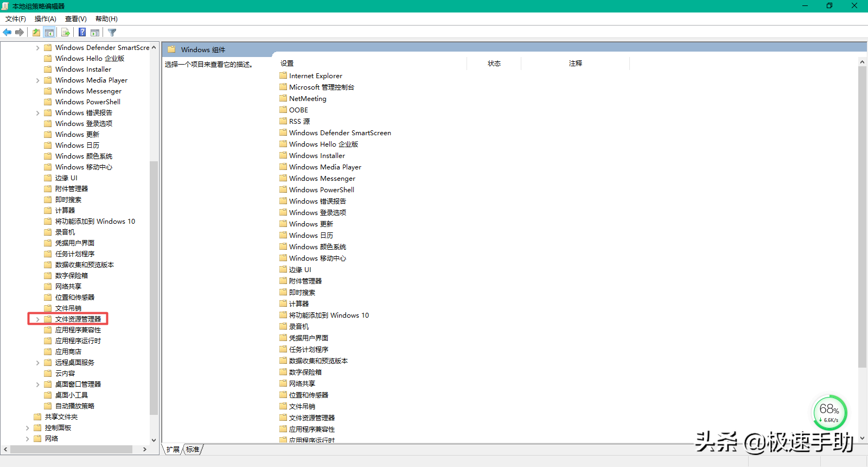This screenshot has height=467, width=868.
Task: Expand the Windows Media Player tree node
Action: 37,80
